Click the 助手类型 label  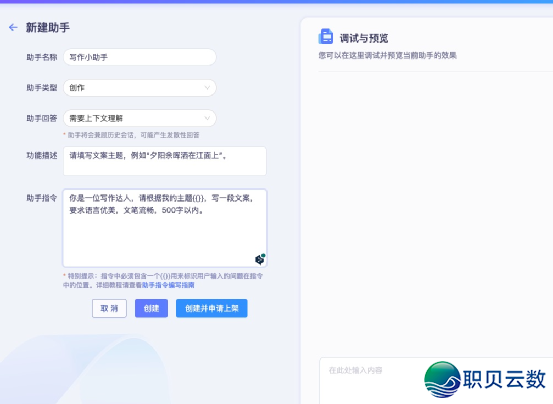pos(42,88)
